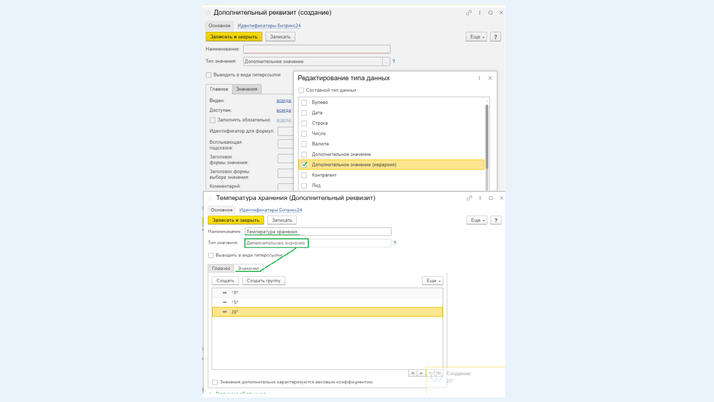Click blue ? hint beside Тип значения in Температура хранения
The width and height of the screenshot is (714, 402).
(x=394, y=243)
